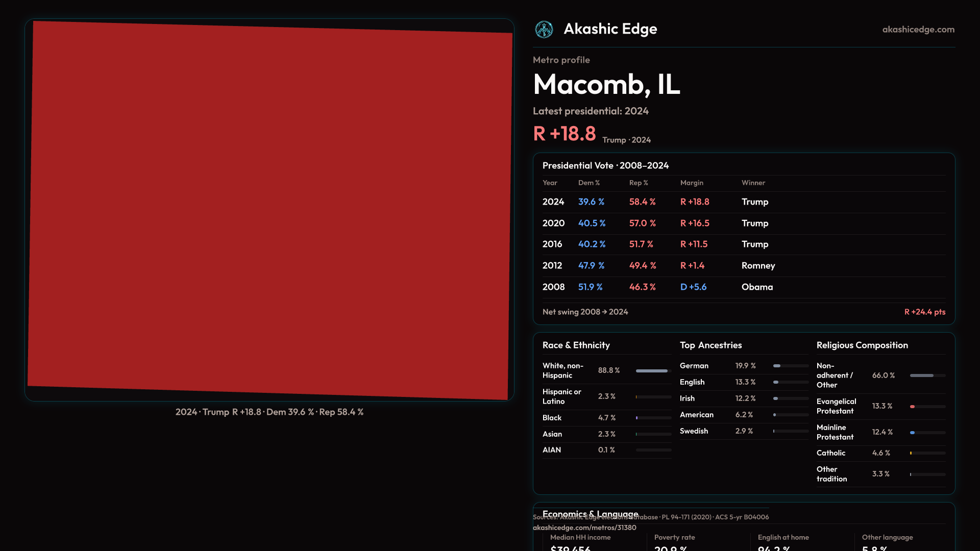The height and width of the screenshot is (551, 980).
Task: Click the akashicedge.com/metros/31380 source link
Action: point(584,528)
